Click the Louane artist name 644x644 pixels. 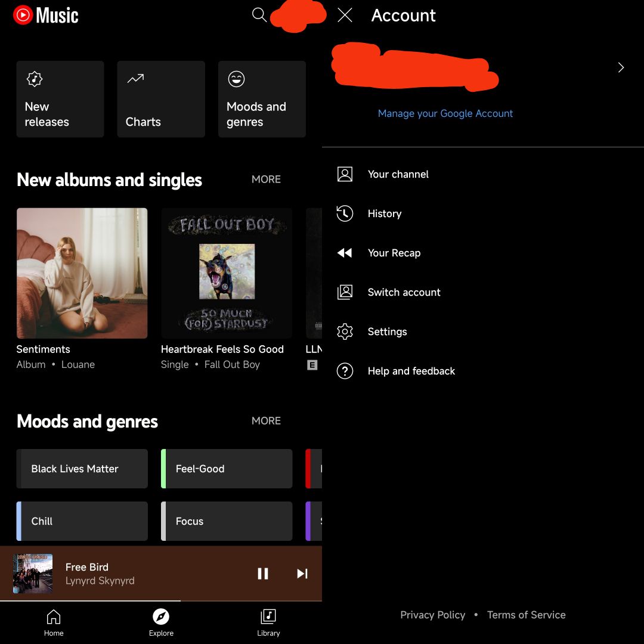pos(78,364)
